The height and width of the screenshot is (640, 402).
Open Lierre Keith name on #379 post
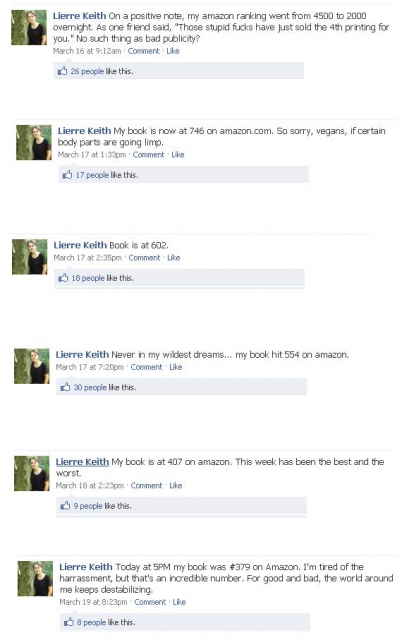[x=86, y=567]
